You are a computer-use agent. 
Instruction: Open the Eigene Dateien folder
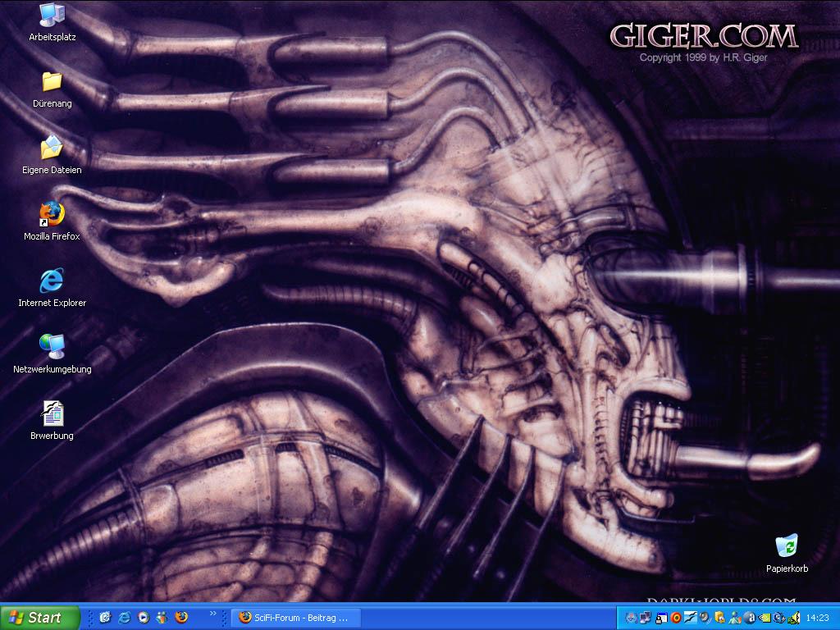[x=52, y=149]
